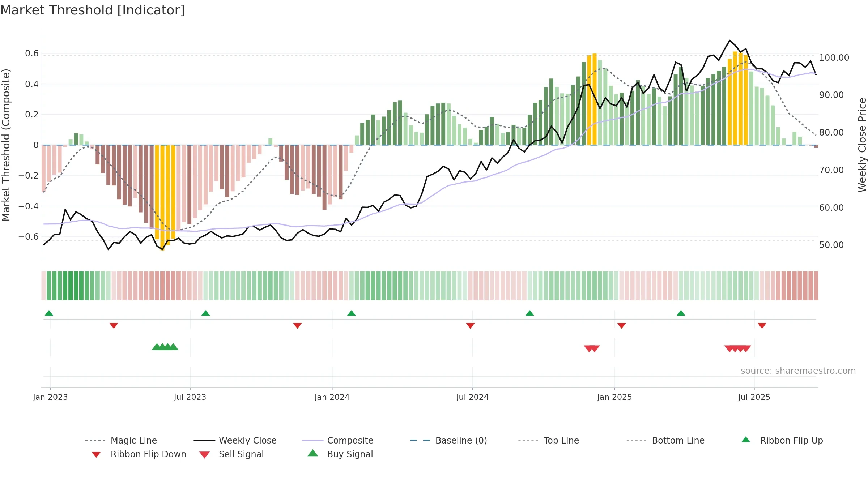Toggle the Composite legend entry
Viewport: 868px width, 488px height.
pos(337,440)
